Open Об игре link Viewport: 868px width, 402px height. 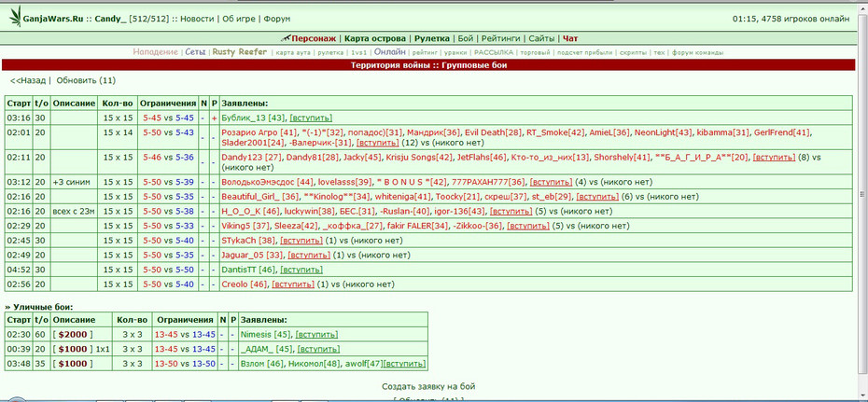point(239,19)
